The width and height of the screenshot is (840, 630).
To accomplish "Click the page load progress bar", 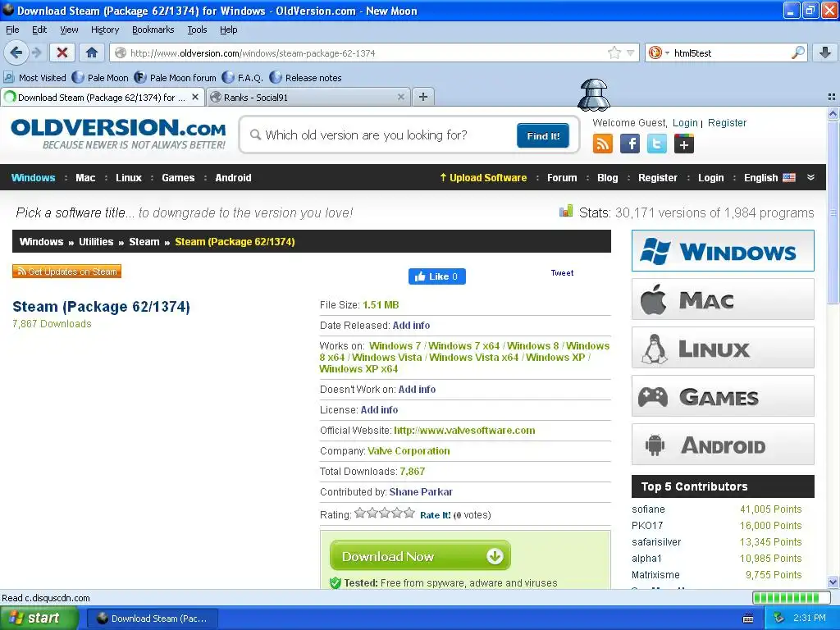I will tap(790, 597).
